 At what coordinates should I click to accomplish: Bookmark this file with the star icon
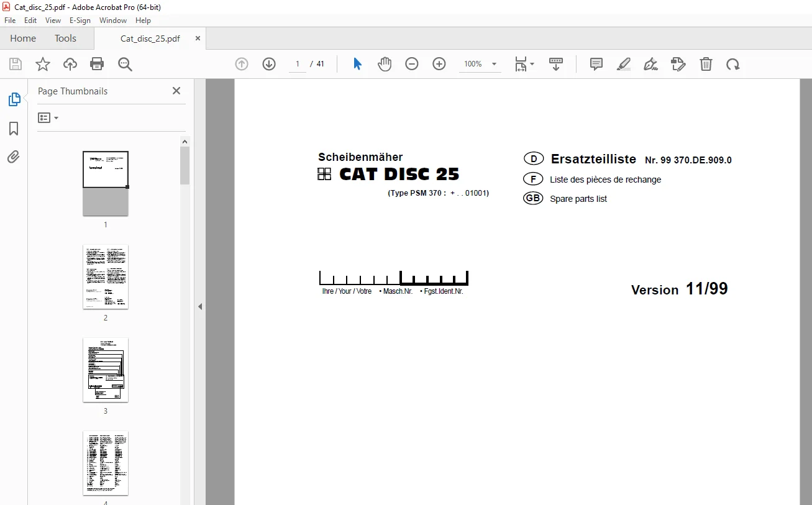43,64
